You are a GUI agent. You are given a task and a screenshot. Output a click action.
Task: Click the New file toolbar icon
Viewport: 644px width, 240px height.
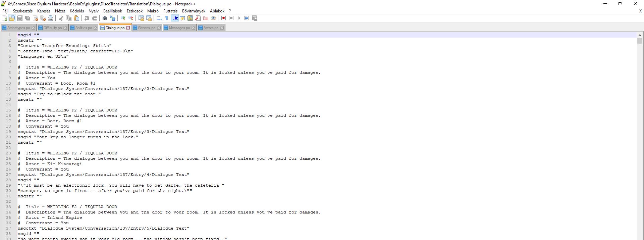pos(5,18)
